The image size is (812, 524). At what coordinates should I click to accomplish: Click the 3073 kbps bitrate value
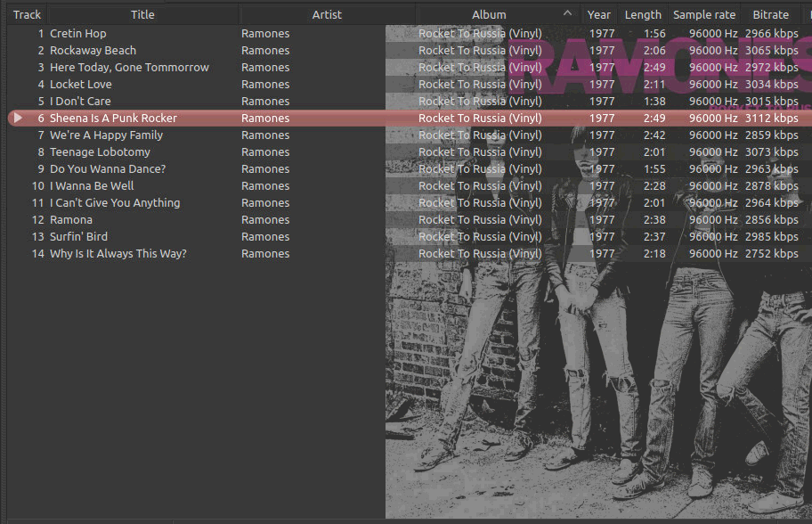pyautogui.click(x=772, y=152)
